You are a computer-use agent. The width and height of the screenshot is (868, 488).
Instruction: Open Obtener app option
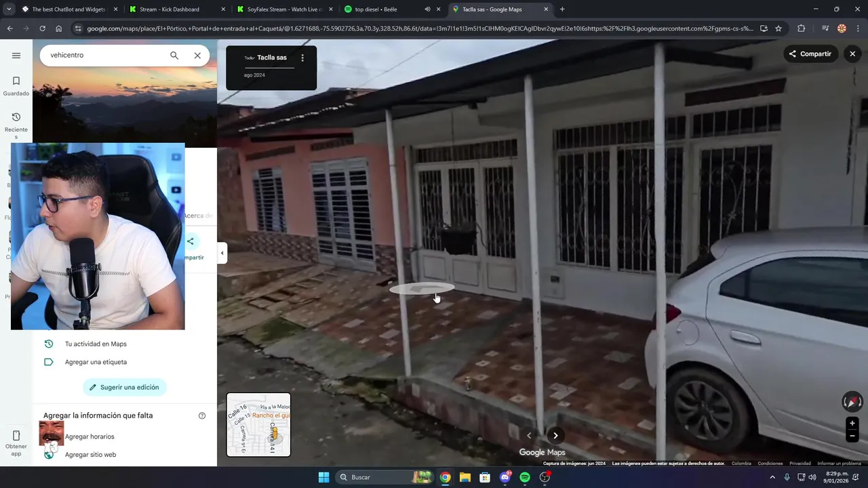[x=16, y=443]
